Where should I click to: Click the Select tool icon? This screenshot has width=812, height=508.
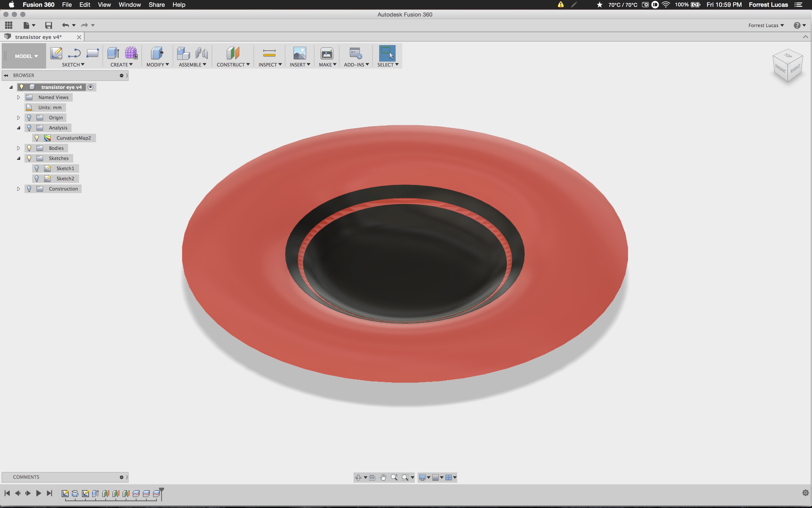click(x=387, y=53)
